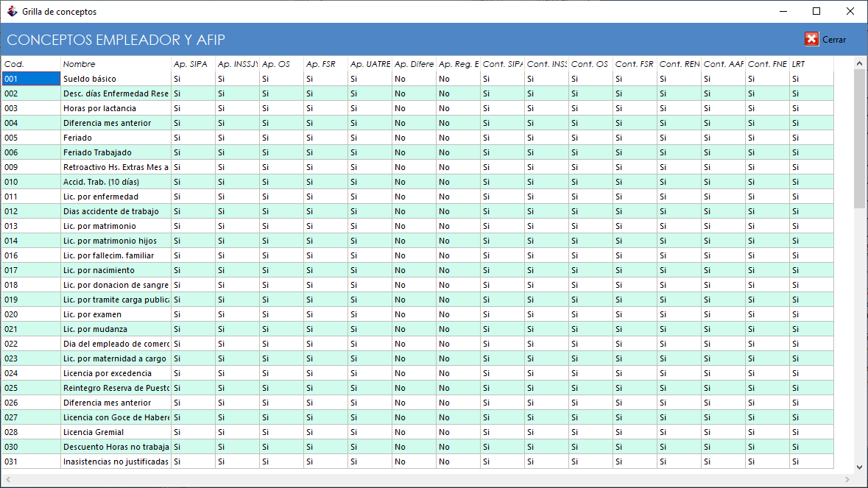Select Horas por lactancia row name
The height and width of the screenshot is (488, 868).
[x=116, y=108]
